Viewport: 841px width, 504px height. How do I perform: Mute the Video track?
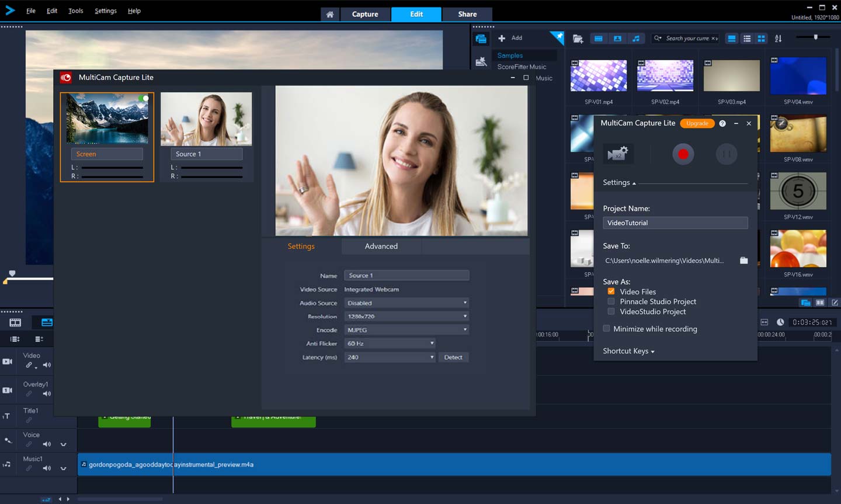47,365
